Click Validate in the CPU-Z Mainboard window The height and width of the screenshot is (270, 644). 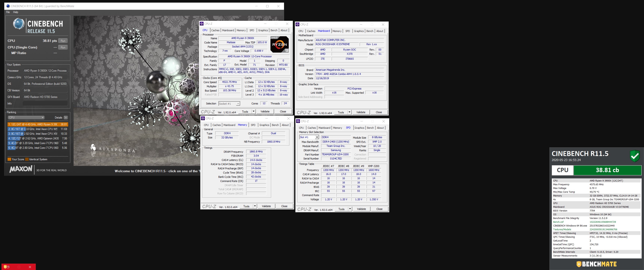click(x=361, y=112)
